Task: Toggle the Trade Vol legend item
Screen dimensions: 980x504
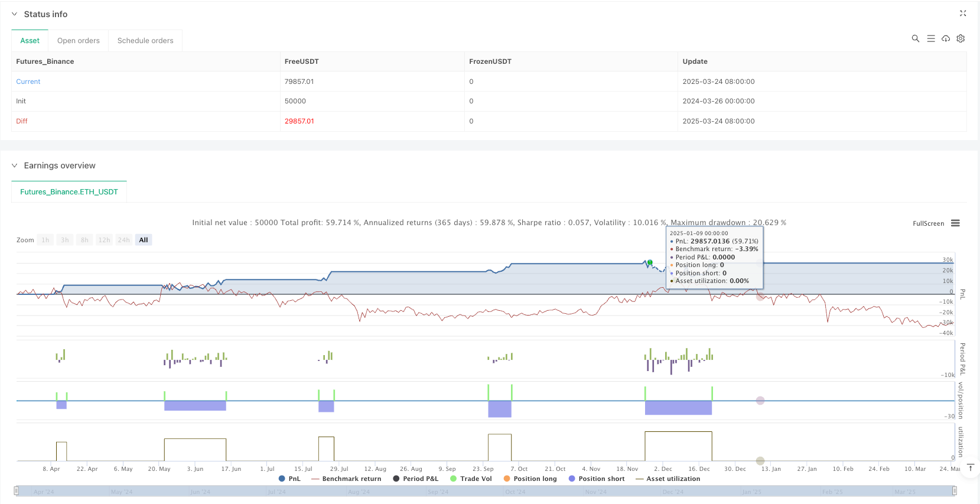Action: pos(471,479)
